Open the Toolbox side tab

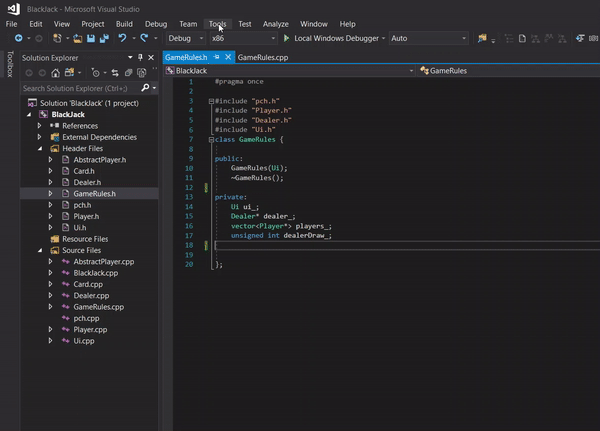coord(10,64)
